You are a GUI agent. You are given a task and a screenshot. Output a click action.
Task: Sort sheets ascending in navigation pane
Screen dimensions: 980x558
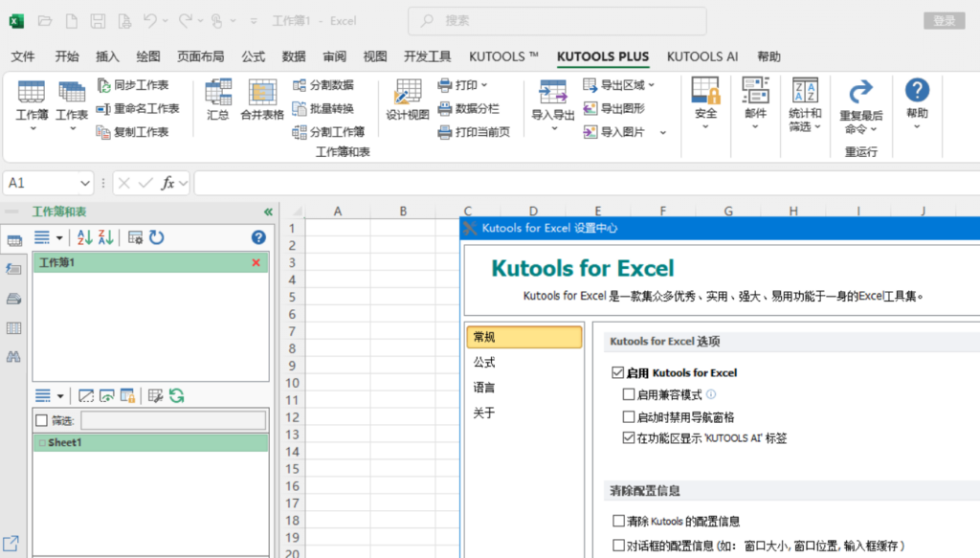click(84, 237)
